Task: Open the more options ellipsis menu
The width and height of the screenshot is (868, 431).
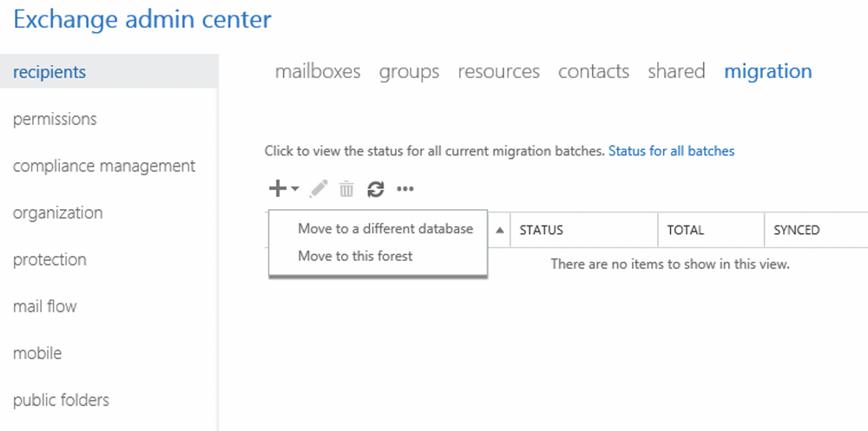Action: (x=405, y=190)
